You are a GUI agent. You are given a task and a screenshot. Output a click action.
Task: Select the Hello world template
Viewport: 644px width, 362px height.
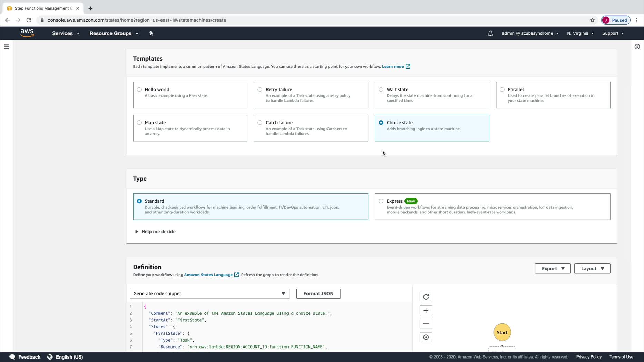(x=190, y=95)
